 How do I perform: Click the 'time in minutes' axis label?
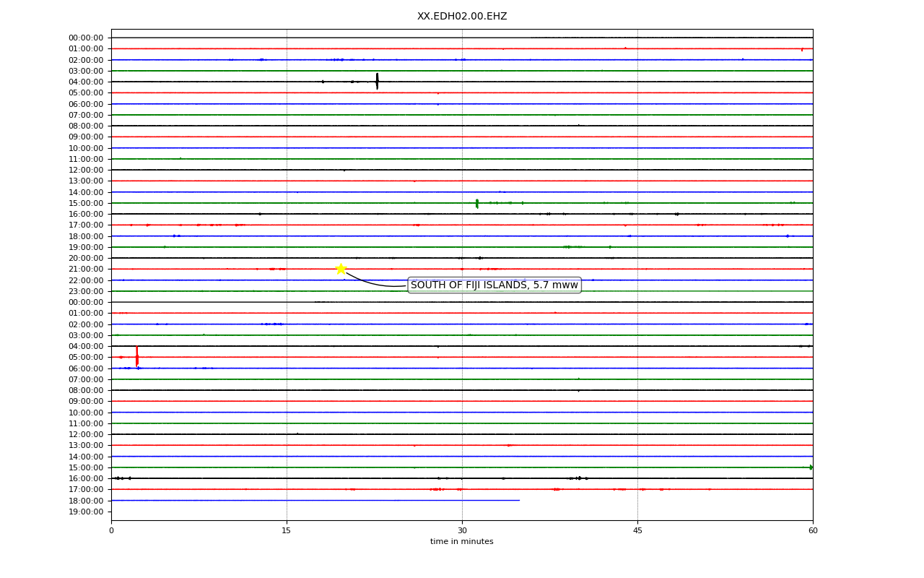tap(462, 541)
